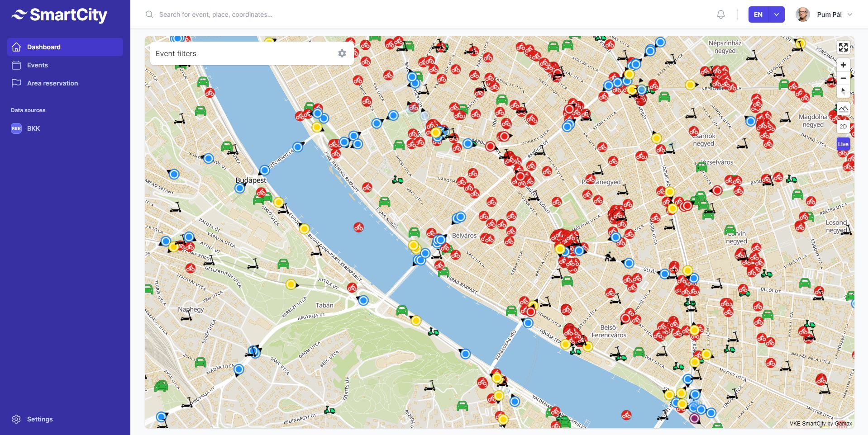Expand the Pum Pál user menu
The image size is (868, 435).
click(x=849, y=14)
